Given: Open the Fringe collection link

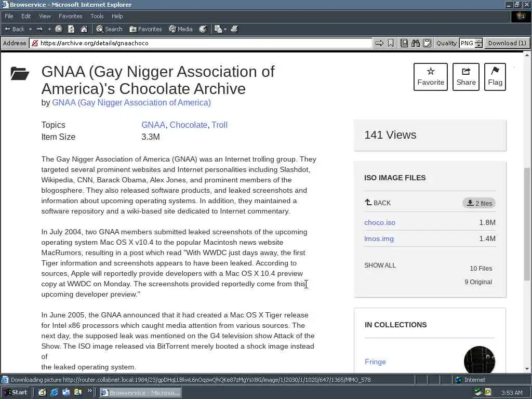Looking at the screenshot, I should coord(375,362).
